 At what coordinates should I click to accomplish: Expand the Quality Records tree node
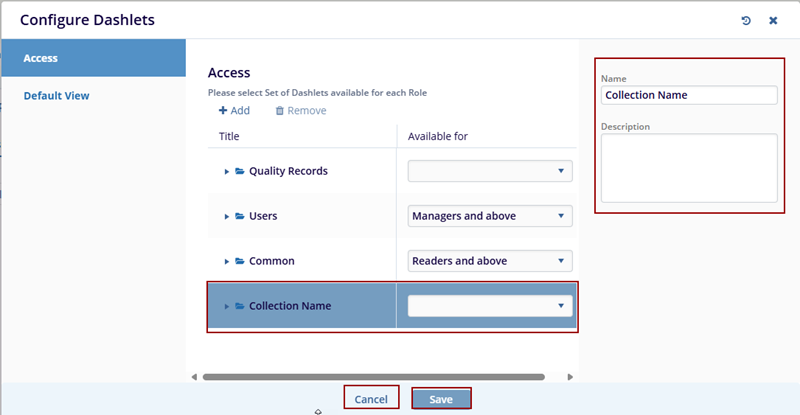227,171
